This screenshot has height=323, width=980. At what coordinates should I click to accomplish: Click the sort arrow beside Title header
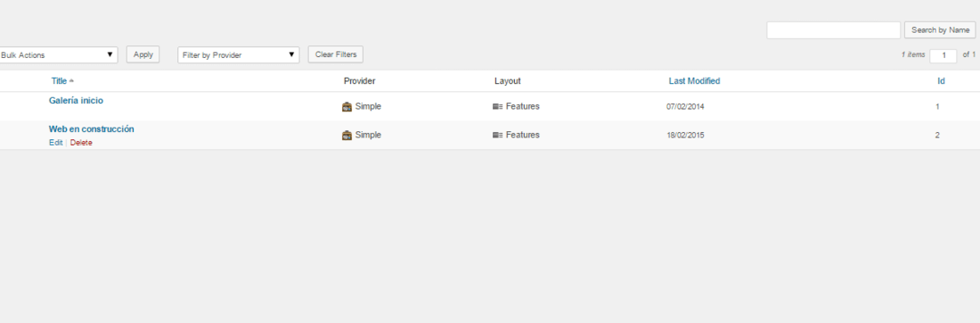71,81
